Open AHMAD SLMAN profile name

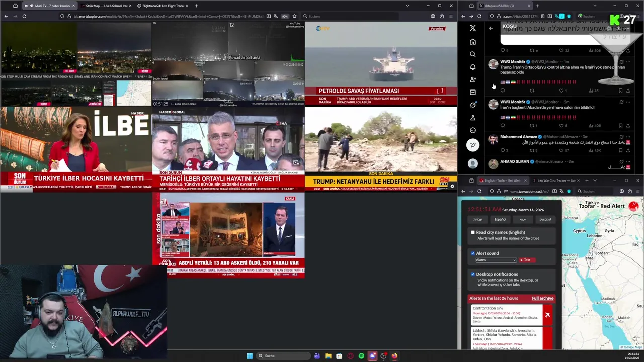tap(514, 161)
